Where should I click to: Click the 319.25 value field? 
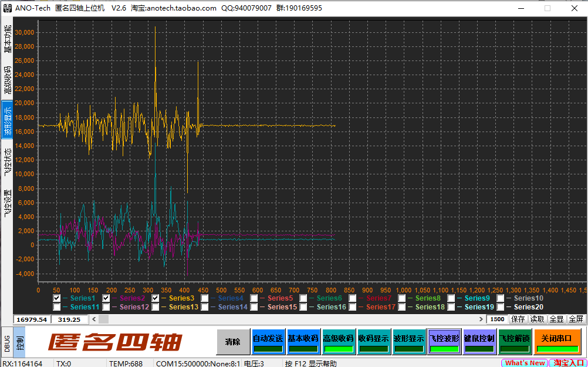[69, 319]
